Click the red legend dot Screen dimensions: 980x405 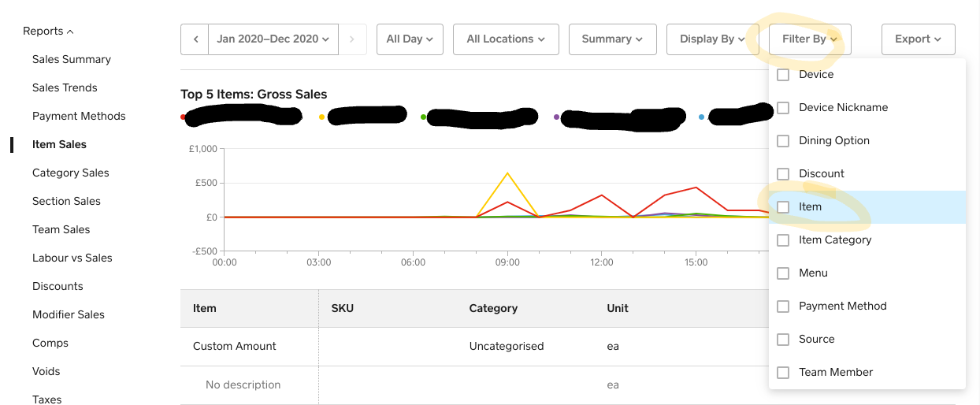(x=184, y=117)
